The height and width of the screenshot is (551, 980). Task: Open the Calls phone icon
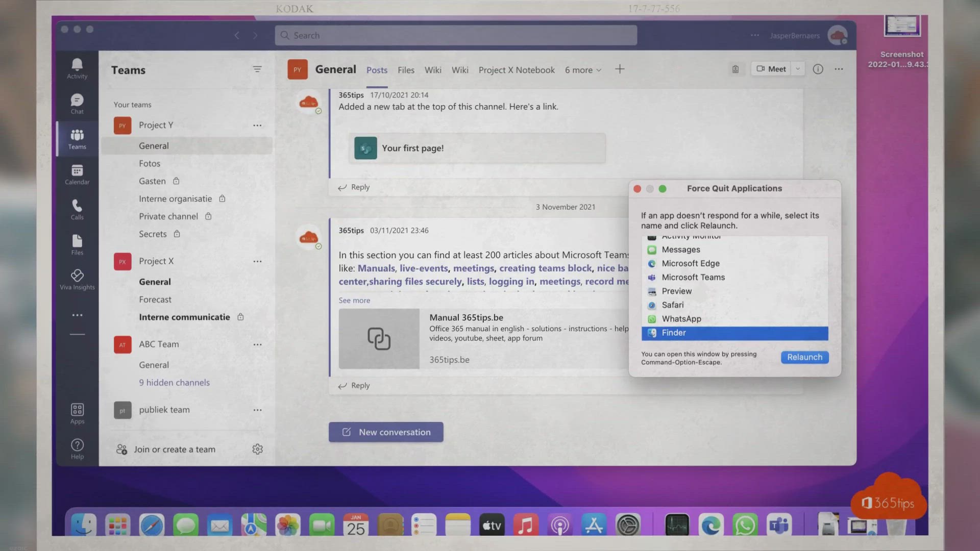(77, 209)
